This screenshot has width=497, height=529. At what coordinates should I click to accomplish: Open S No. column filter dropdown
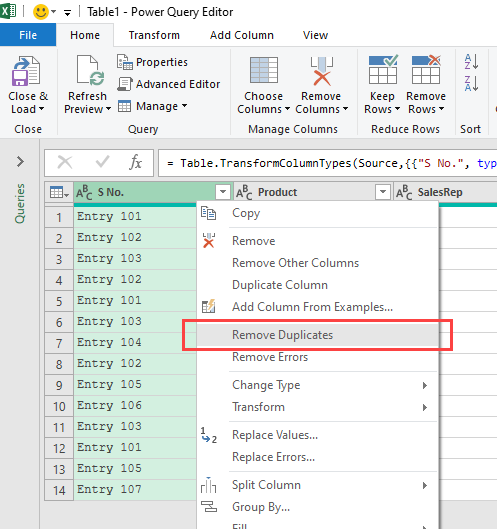[x=223, y=192]
